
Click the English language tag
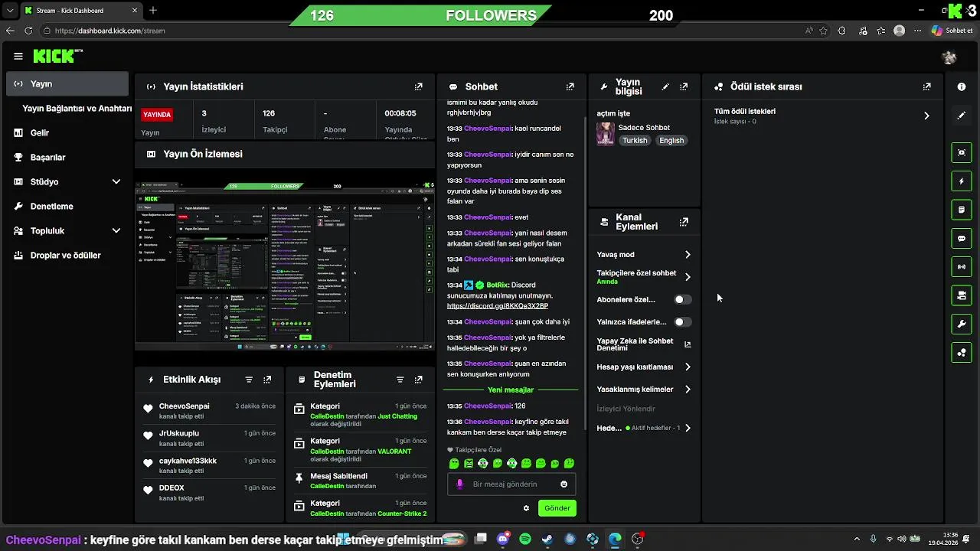(x=671, y=141)
